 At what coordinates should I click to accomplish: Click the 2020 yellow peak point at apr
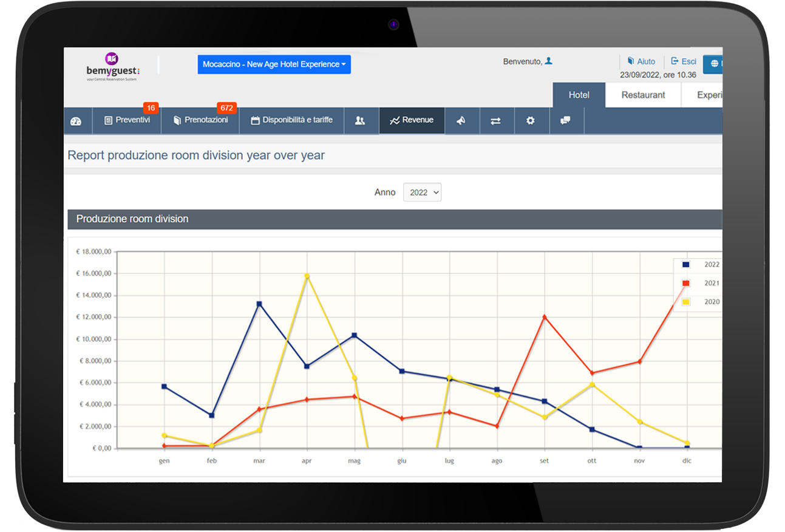pyautogui.click(x=307, y=276)
